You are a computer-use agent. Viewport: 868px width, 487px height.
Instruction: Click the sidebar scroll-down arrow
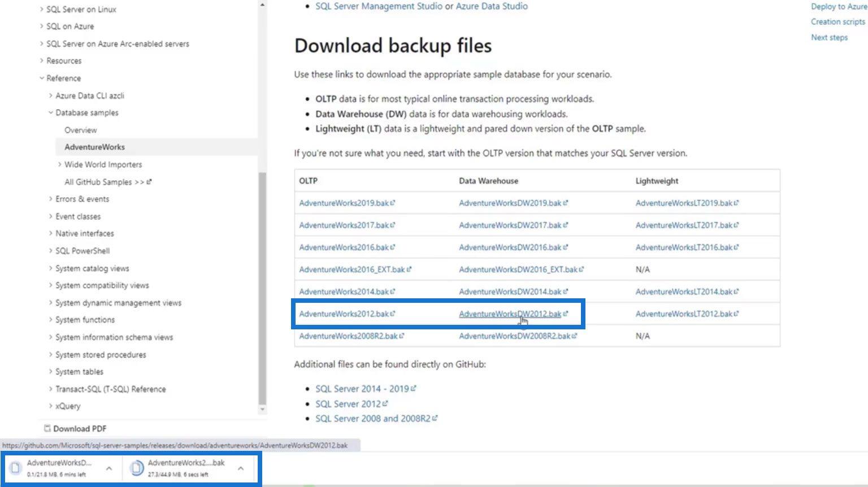tap(262, 409)
